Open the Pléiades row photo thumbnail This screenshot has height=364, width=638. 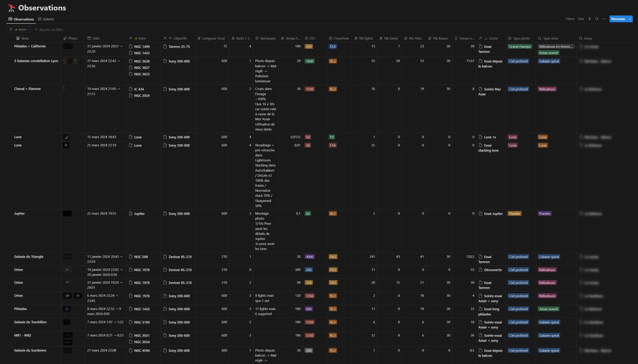tap(67, 309)
